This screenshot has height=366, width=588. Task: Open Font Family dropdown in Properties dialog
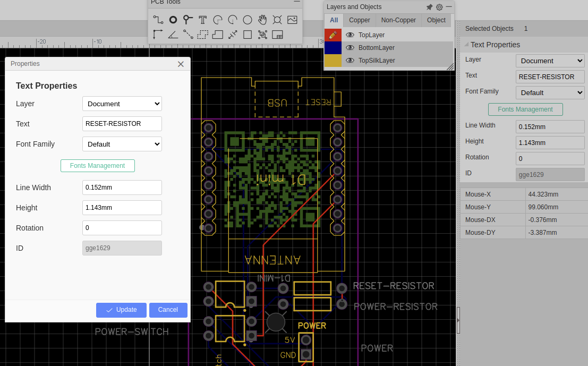click(122, 144)
